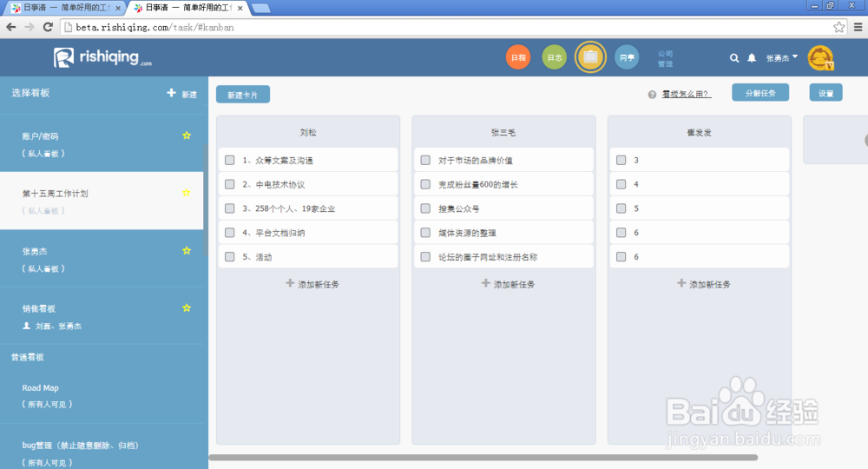Toggle the star on 账户/密码 board
Image resolution: width=868 pixels, height=469 pixels.
tap(187, 135)
